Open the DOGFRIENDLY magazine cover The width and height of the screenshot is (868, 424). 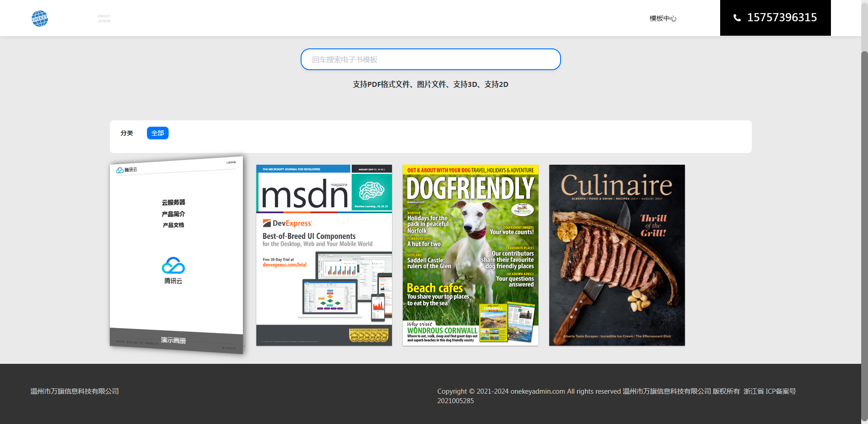coord(471,255)
